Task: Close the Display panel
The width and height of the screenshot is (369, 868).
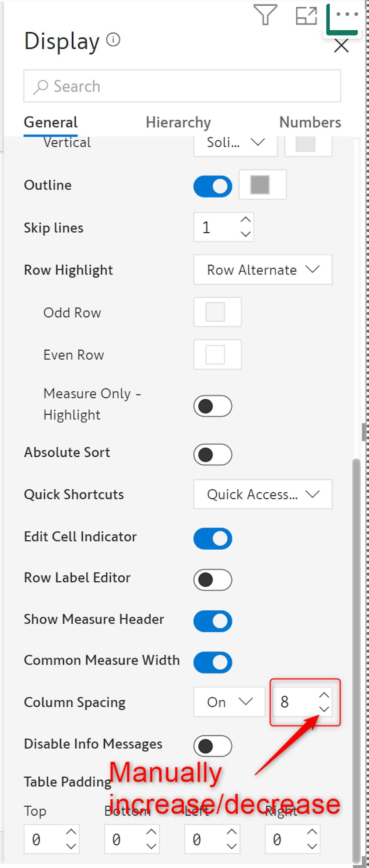Action: pos(341,46)
